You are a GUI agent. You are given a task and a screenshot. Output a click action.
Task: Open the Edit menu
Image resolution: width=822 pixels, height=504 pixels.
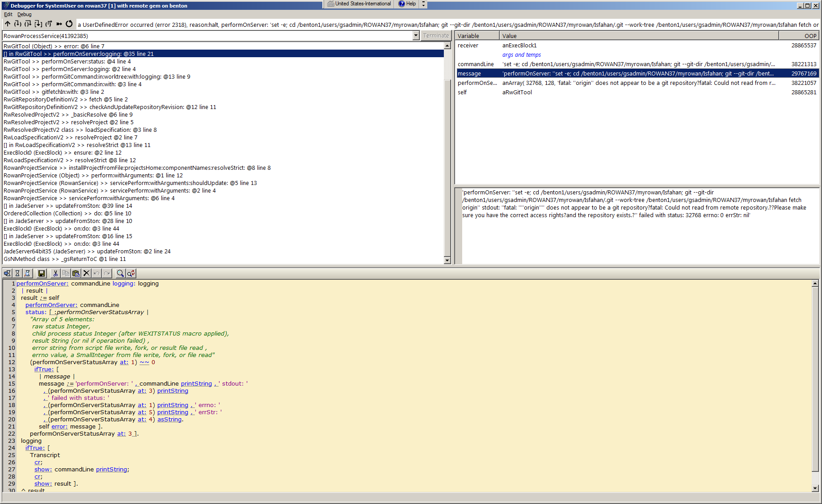(8, 14)
